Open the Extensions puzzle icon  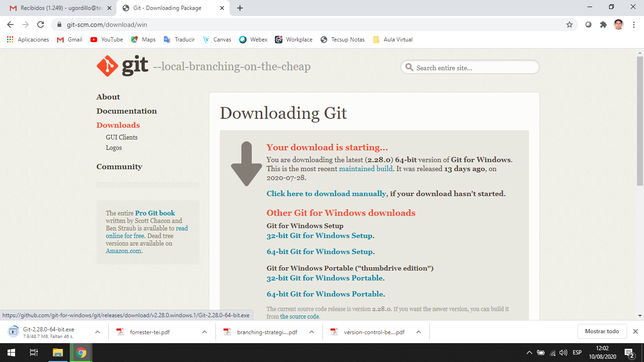tap(603, 25)
